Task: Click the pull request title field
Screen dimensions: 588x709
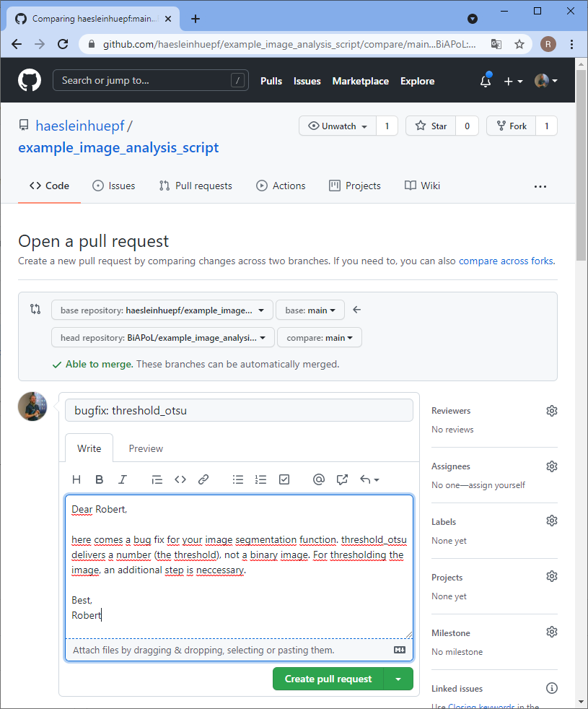Action: (239, 411)
